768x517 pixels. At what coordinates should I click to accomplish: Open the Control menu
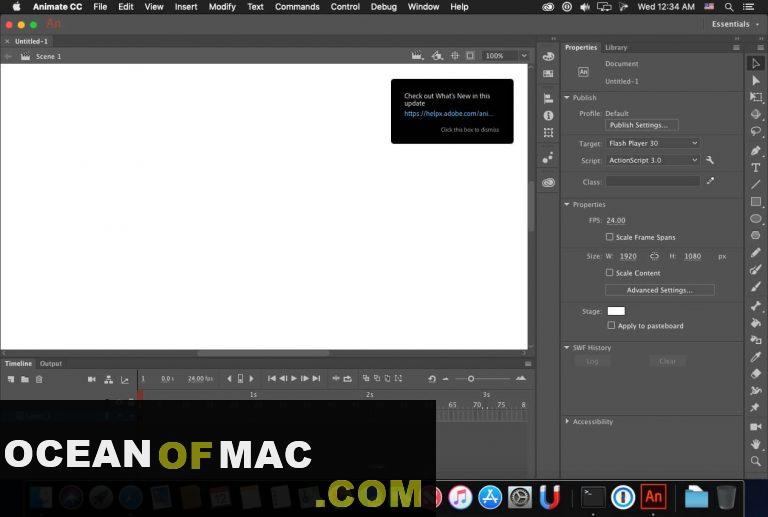tap(345, 7)
